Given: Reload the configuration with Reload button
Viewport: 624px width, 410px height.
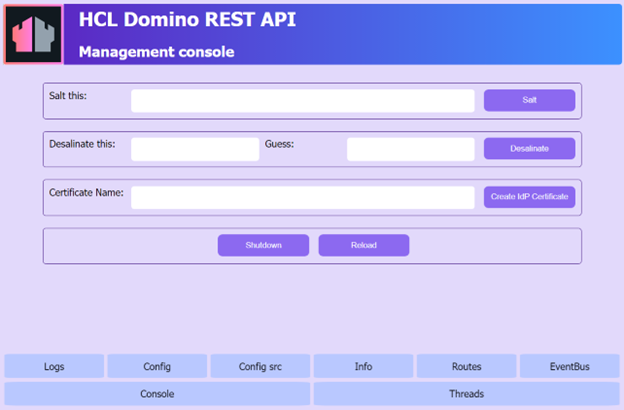Looking at the screenshot, I should (x=363, y=245).
